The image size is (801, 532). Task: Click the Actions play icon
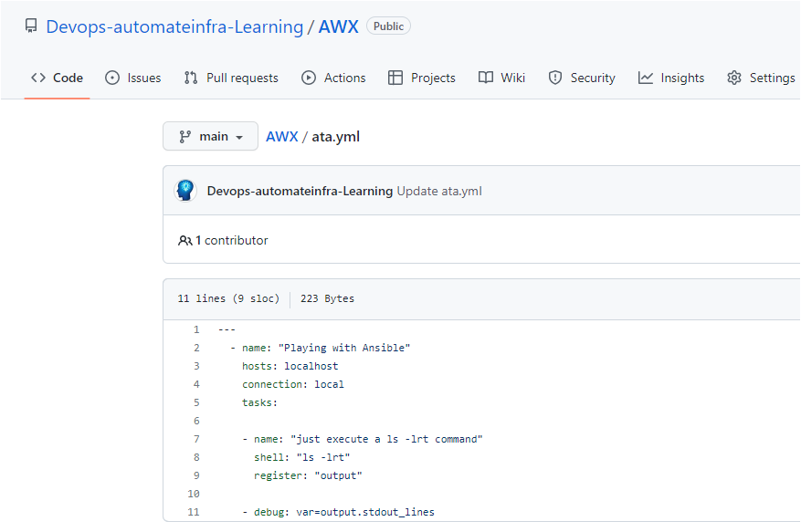click(309, 78)
